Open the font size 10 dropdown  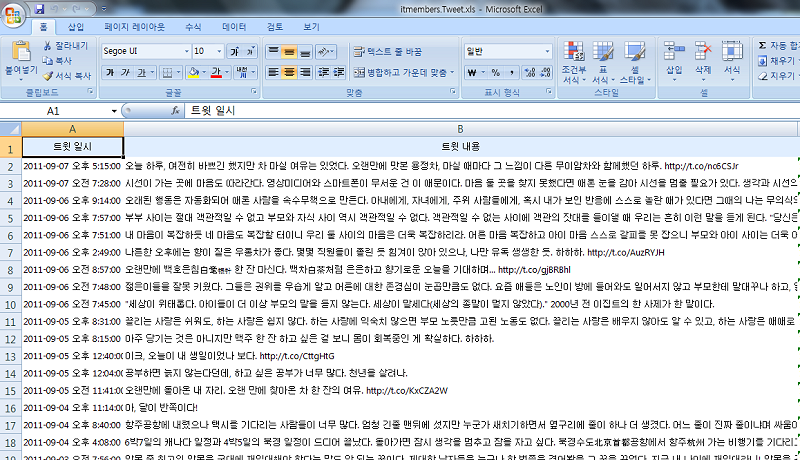click(x=219, y=51)
